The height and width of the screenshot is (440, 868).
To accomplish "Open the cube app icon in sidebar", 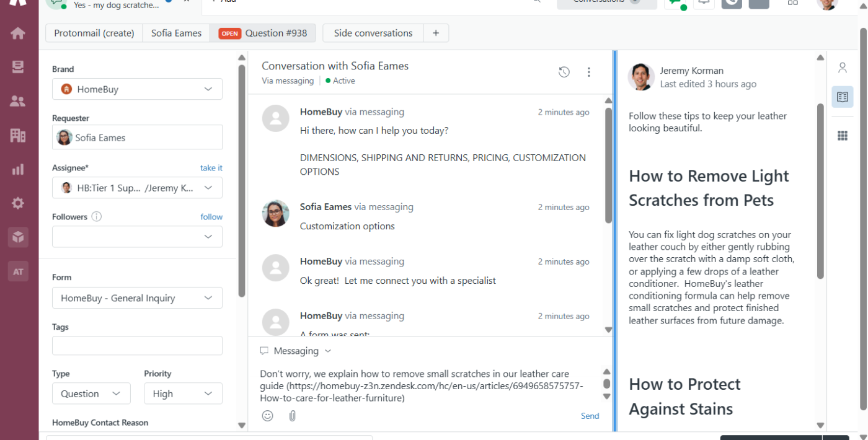I will pos(18,237).
